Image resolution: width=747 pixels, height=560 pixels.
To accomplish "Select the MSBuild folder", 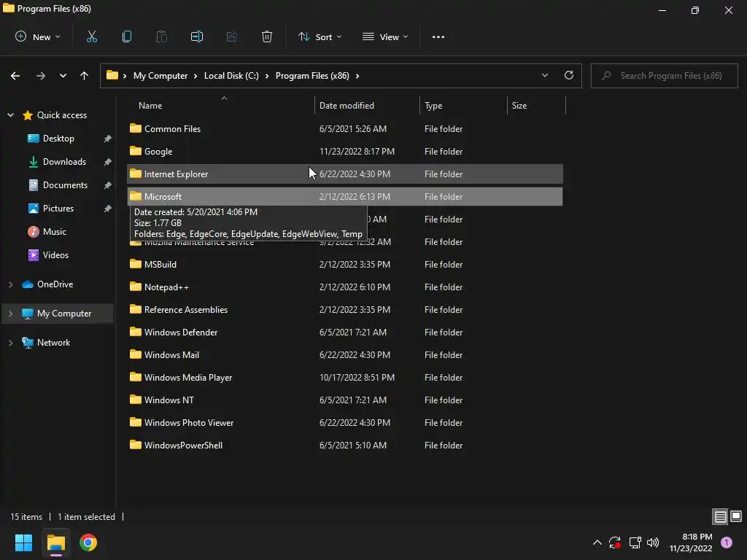I will click(344, 264).
